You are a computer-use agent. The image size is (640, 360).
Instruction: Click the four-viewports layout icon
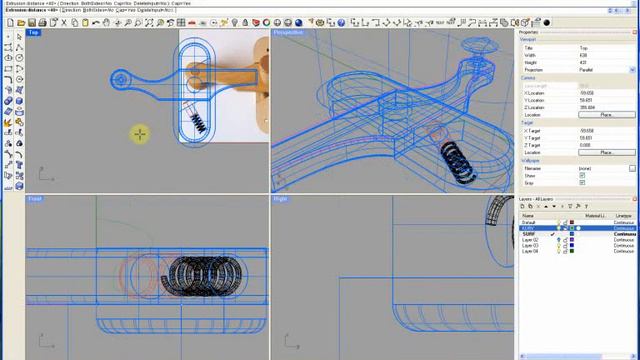181,23
